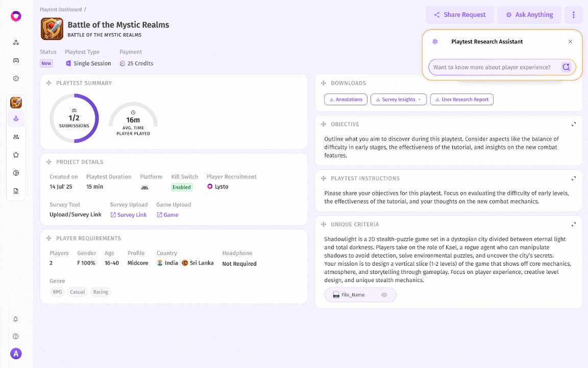
Task: Click the 1/2 submissions progress ring
Action: (74, 118)
